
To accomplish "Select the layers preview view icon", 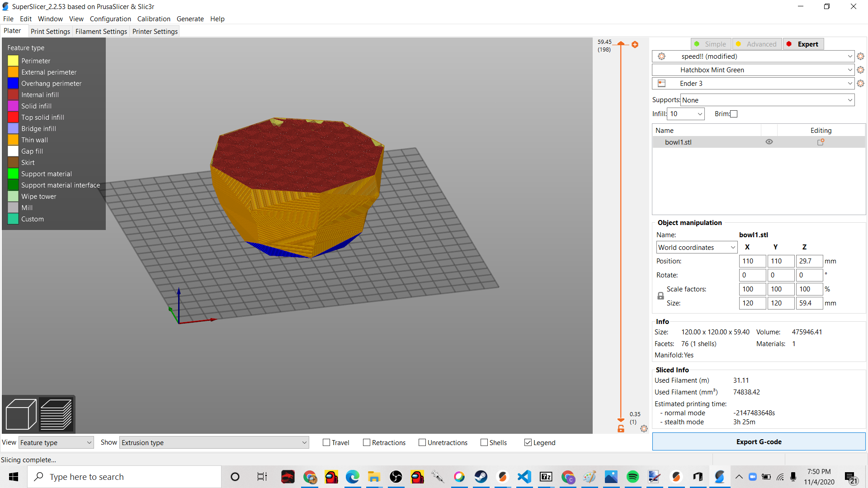I will pyautogui.click(x=57, y=413).
